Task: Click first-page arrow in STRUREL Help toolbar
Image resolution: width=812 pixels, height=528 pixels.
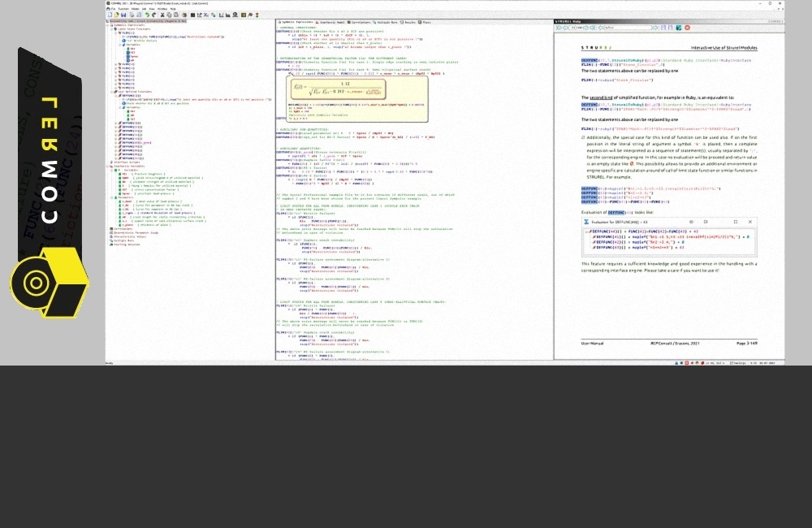Action: coord(559,28)
